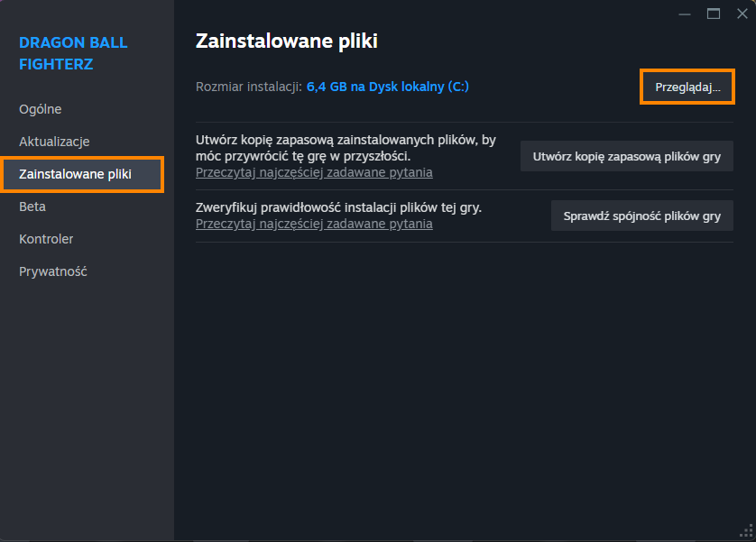The image size is (756, 542).
Task: Click the resize grip in window corner
Action: point(746,531)
